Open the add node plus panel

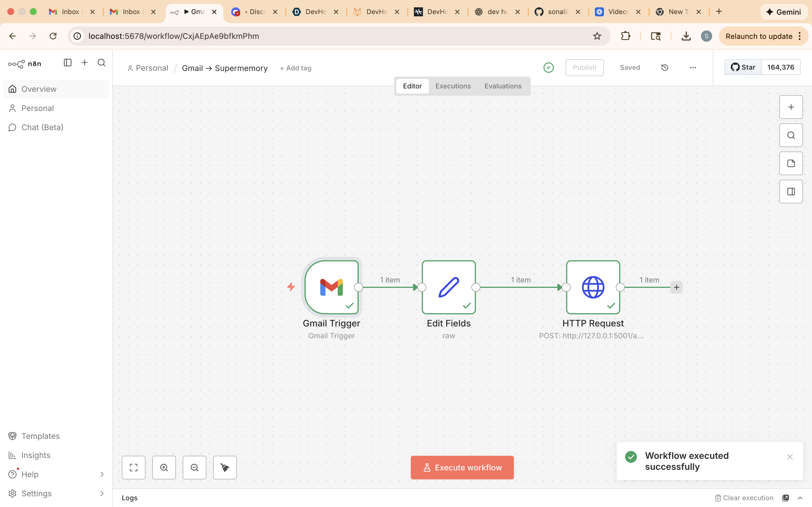coord(791,107)
